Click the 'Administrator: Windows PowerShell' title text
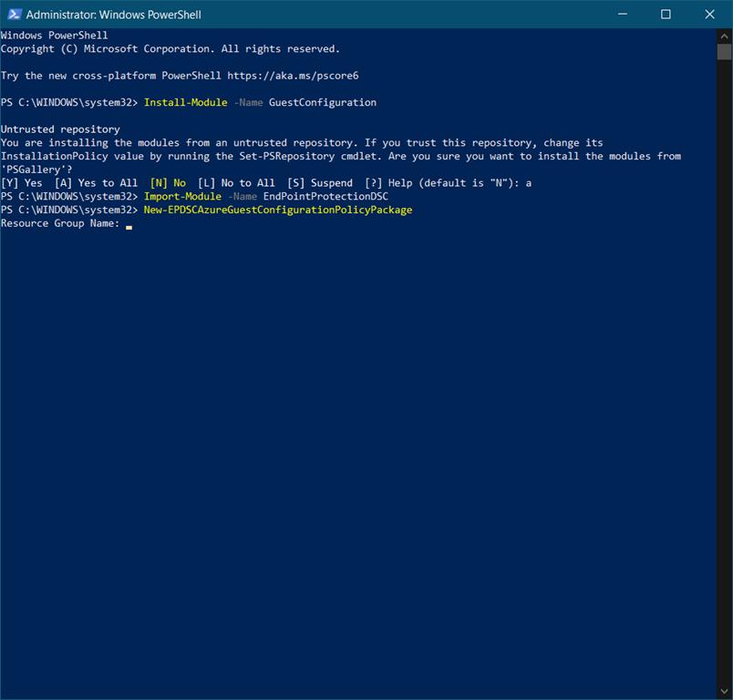Image resolution: width=733 pixels, height=700 pixels. pos(113,15)
